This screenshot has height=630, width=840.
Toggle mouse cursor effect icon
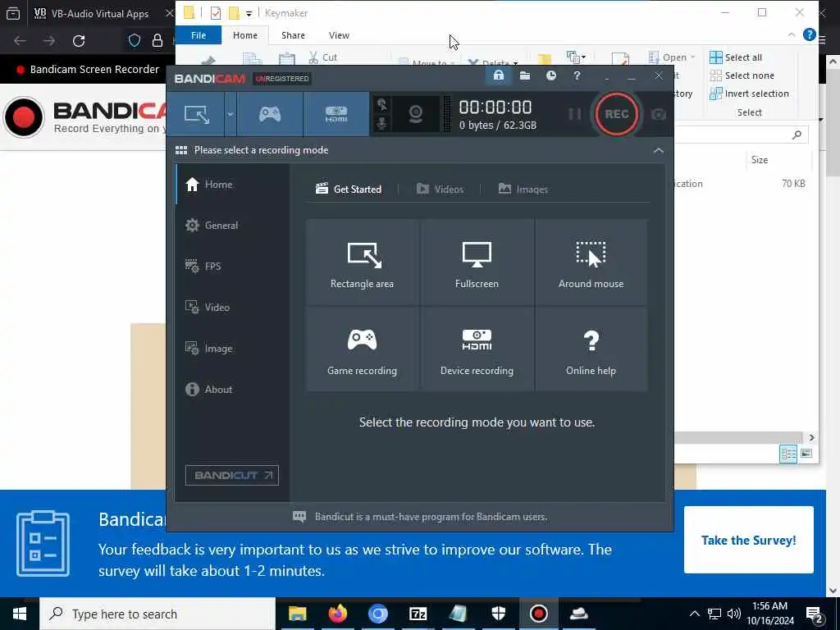pos(382,104)
